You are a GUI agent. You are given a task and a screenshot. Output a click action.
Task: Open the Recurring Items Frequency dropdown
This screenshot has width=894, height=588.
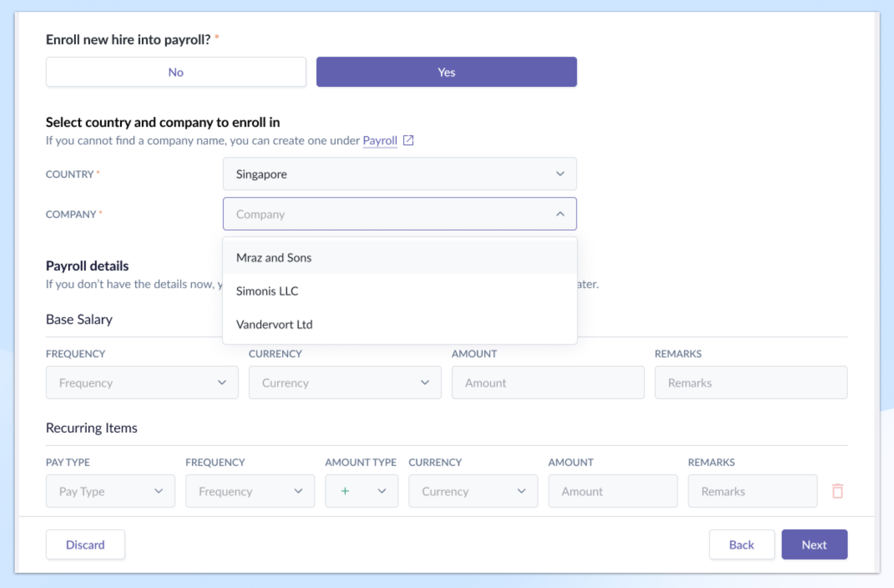click(250, 491)
